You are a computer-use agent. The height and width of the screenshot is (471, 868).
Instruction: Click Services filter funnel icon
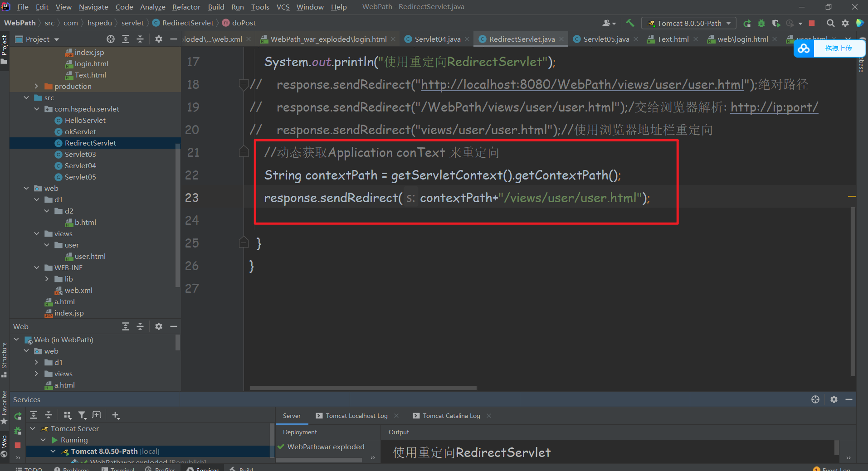pyautogui.click(x=82, y=415)
